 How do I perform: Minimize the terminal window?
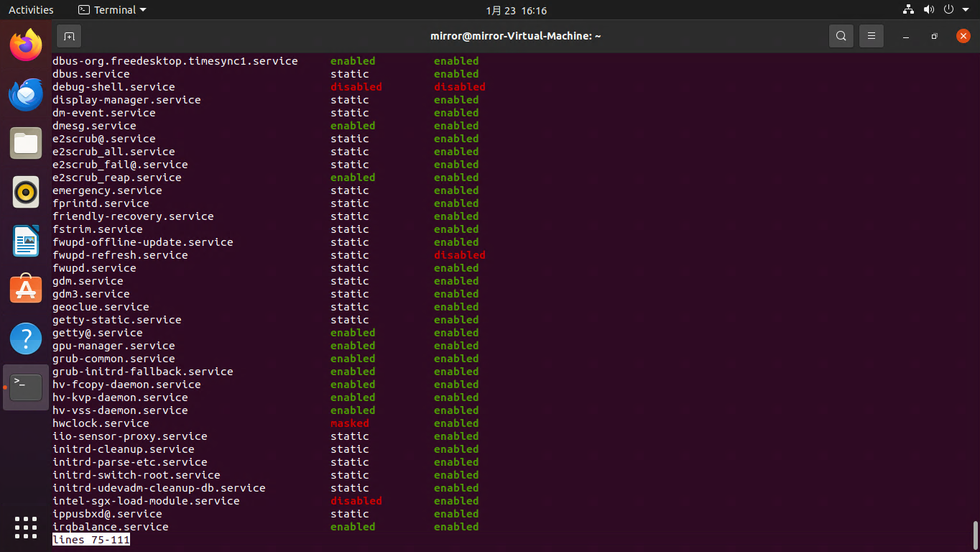[906, 36]
